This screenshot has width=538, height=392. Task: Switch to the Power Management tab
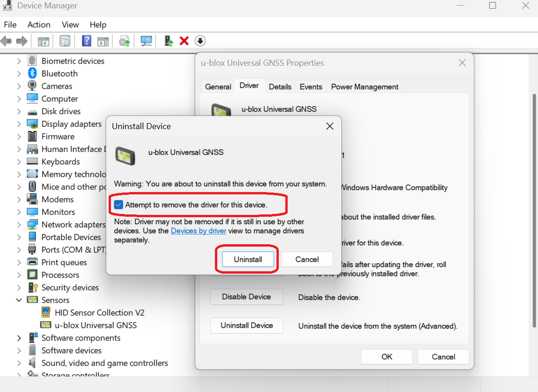(x=365, y=87)
